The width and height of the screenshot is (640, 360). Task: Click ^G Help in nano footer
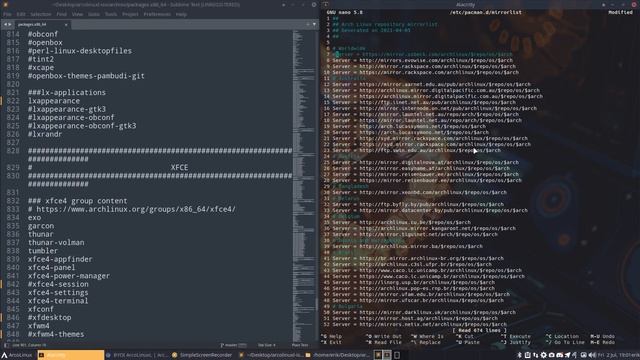331,337
